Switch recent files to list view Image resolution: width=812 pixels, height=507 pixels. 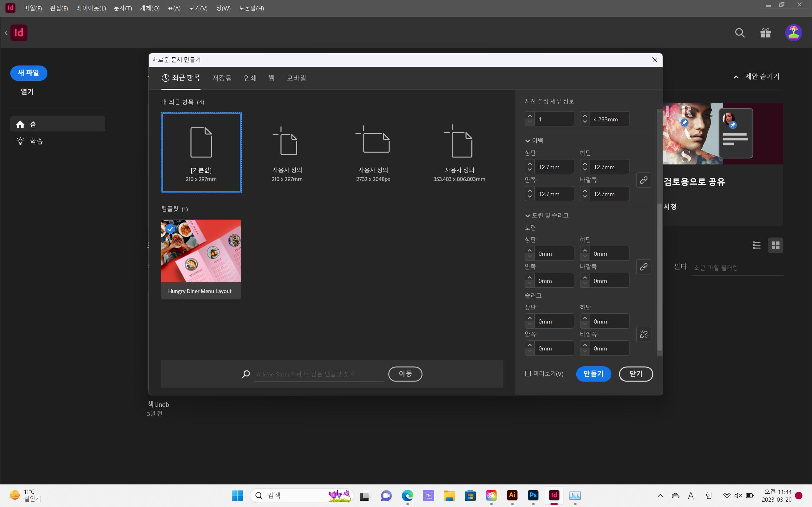coord(756,245)
